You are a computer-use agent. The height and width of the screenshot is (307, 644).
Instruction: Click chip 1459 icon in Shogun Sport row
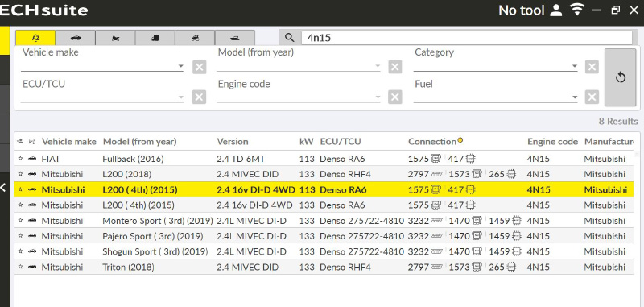coord(517,251)
